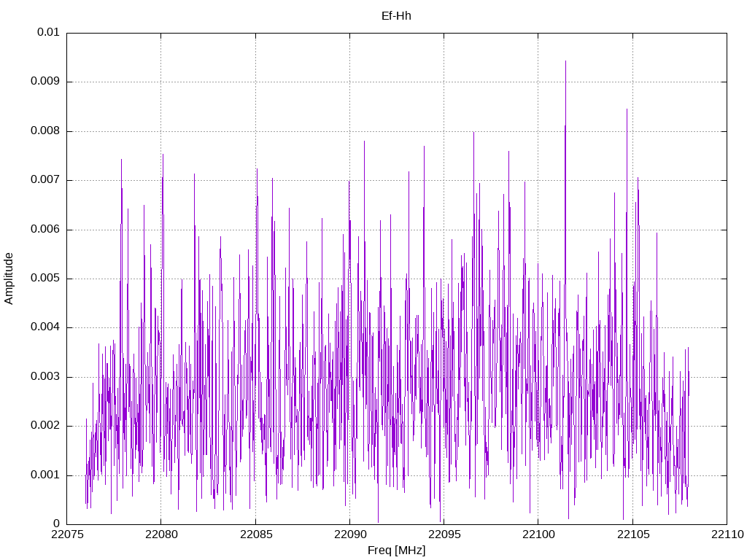Select y-axis tick label 0.005
This screenshot has height=560, width=747.
tap(45, 278)
